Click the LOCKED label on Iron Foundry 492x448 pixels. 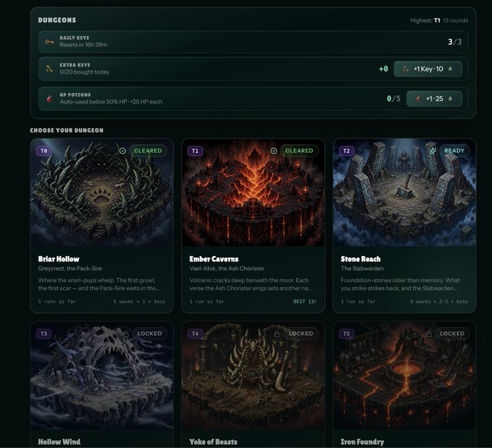point(452,334)
